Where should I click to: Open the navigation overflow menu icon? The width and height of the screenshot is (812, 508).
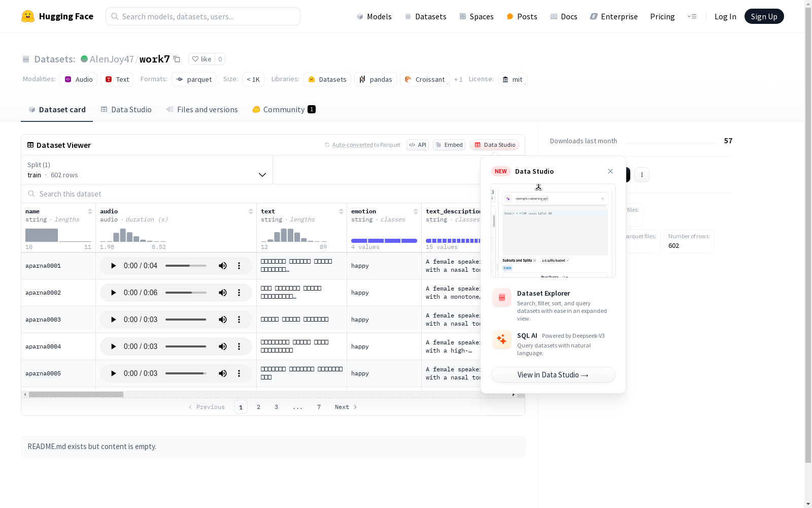pos(692,16)
